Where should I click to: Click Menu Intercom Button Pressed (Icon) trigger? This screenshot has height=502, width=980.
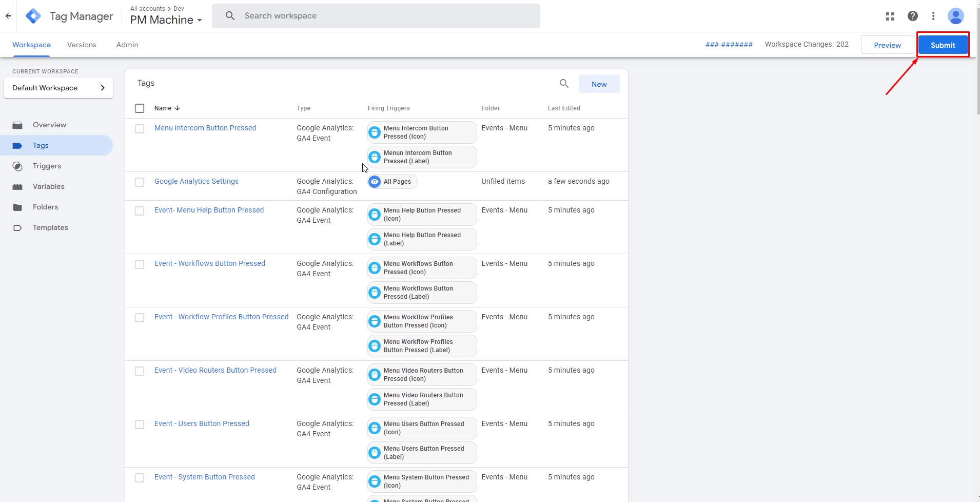[x=422, y=132]
